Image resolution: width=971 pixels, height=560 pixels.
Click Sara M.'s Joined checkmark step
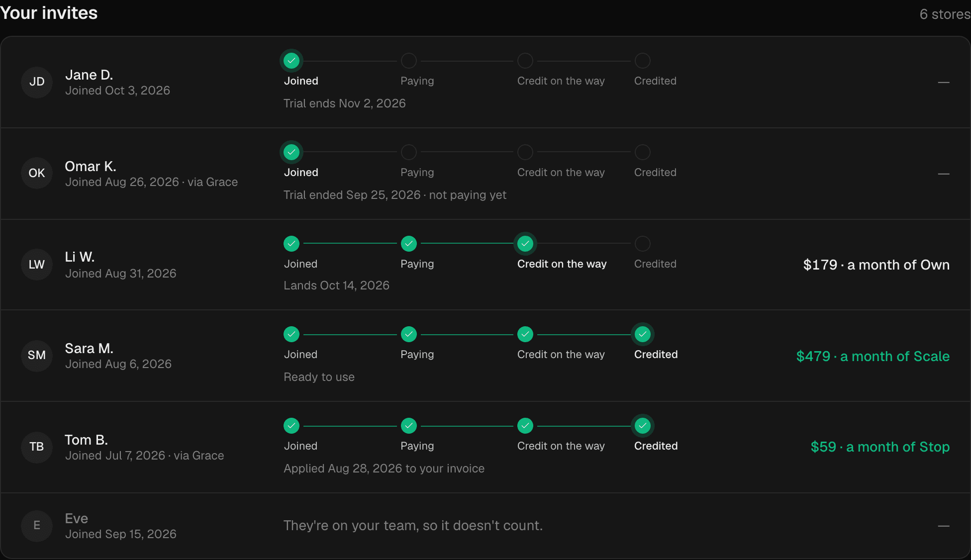click(x=291, y=334)
